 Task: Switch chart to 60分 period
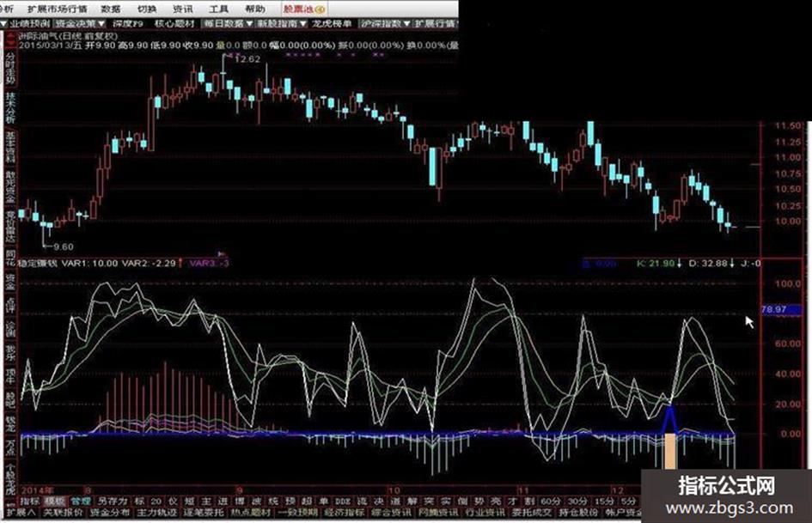click(550, 501)
